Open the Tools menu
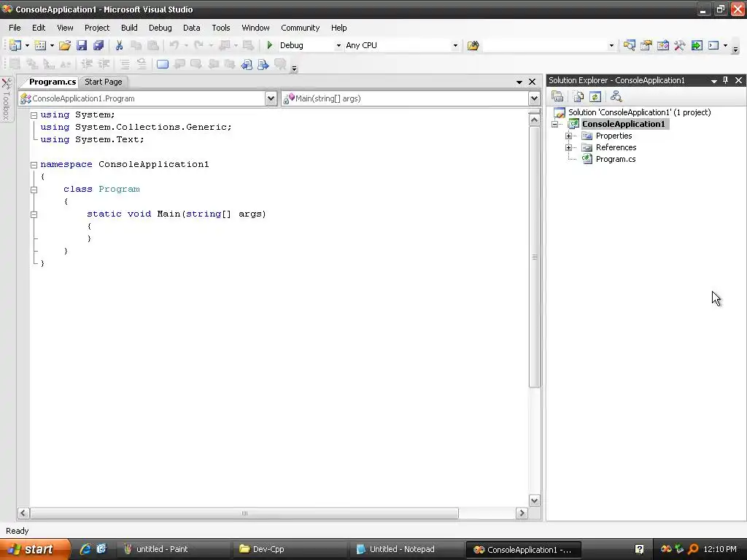Viewport: 747px width, 560px height. [x=221, y=28]
